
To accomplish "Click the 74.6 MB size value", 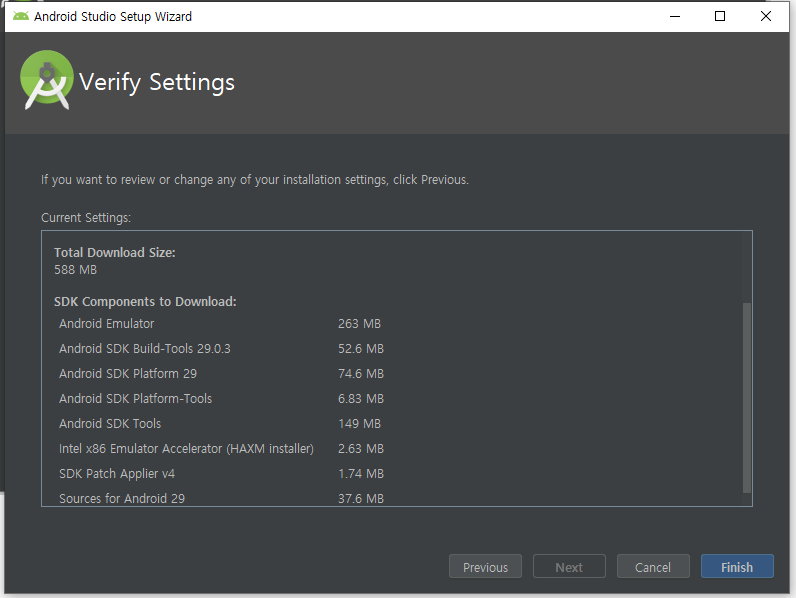I will (361, 374).
